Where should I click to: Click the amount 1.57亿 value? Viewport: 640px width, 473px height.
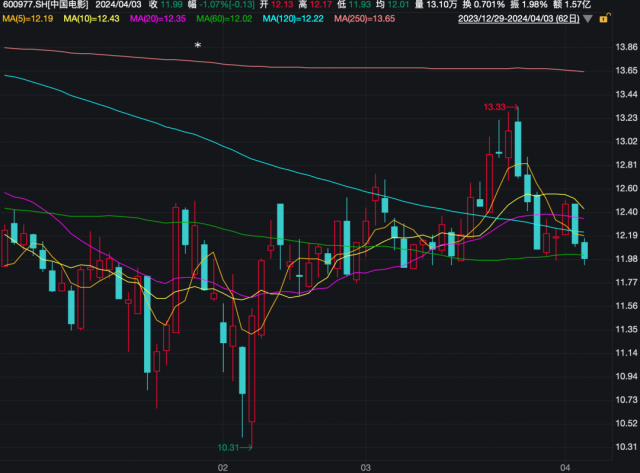click(x=578, y=5)
